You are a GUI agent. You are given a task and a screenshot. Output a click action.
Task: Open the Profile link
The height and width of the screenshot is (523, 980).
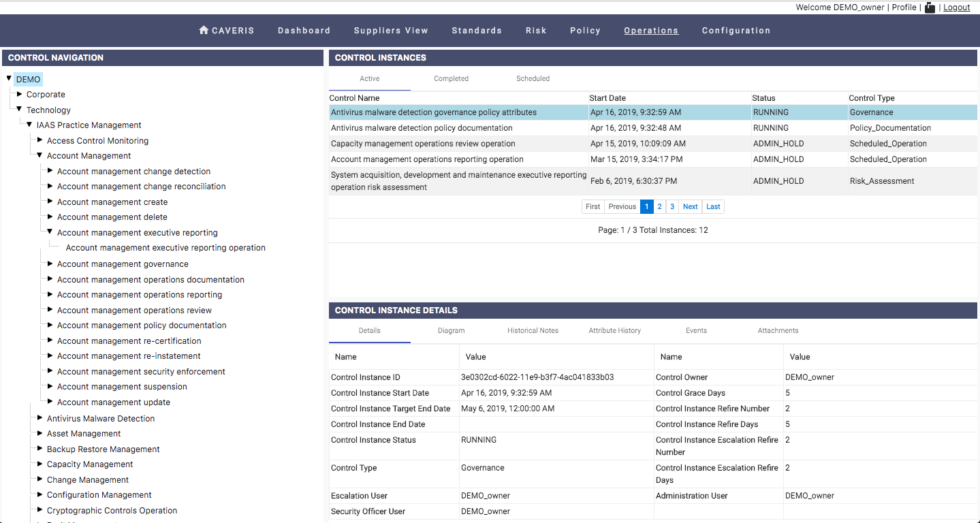tap(904, 7)
